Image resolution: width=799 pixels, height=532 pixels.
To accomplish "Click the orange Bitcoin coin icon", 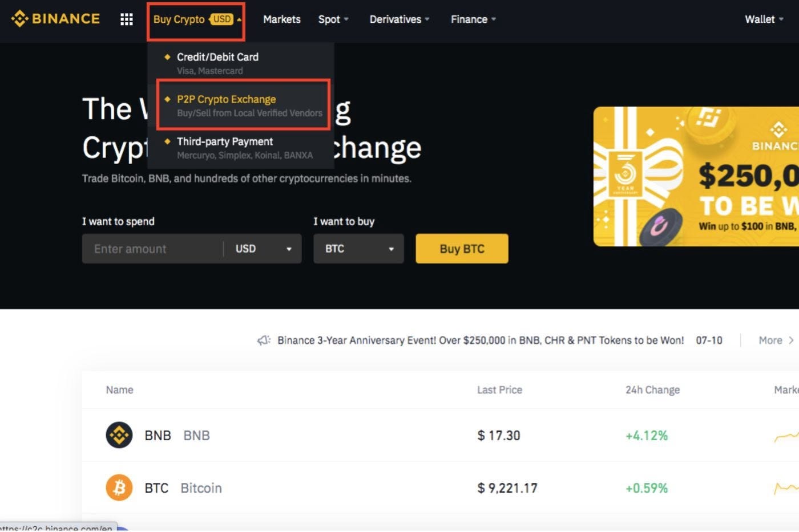I will click(119, 488).
